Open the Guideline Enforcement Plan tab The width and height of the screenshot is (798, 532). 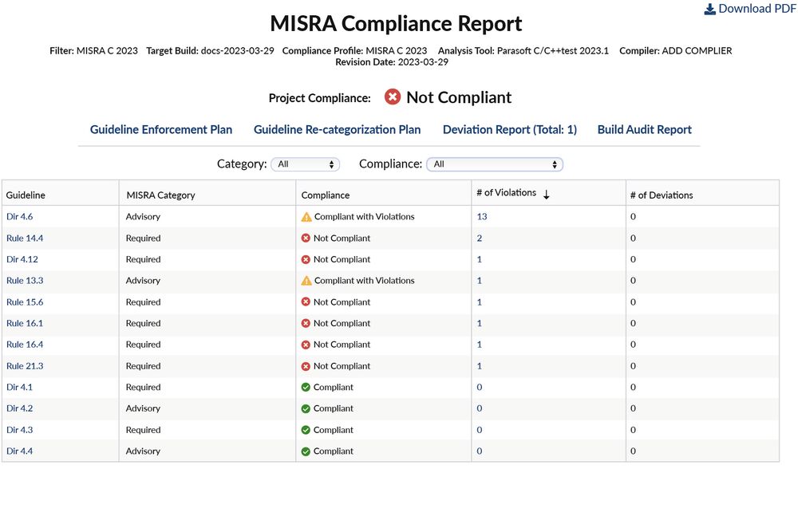click(x=161, y=129)
